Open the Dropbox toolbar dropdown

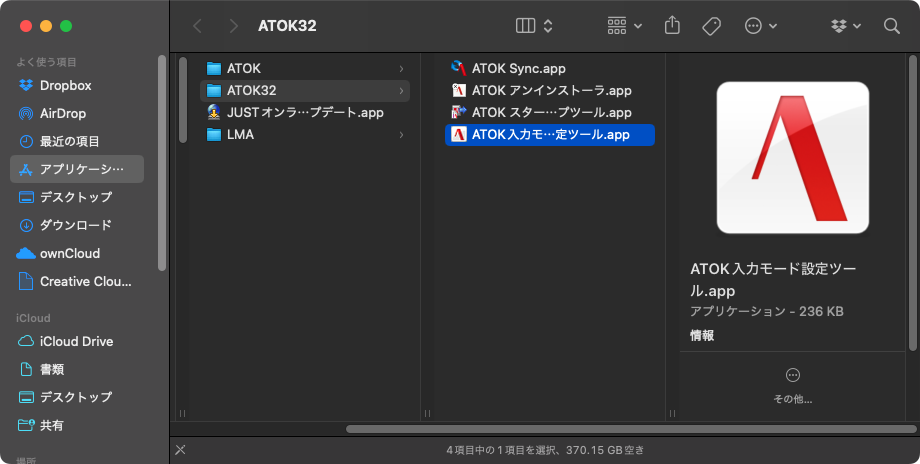click(846, 26)
